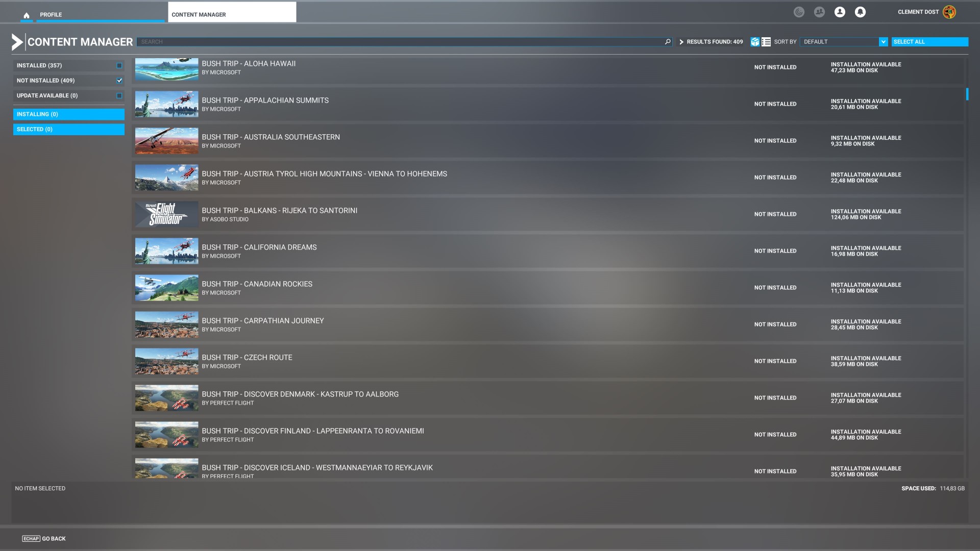Select "Bush Trip - Czech Route" title
Image resolution: width=980 pixels, height=551 pixels.
pos(247,358)
